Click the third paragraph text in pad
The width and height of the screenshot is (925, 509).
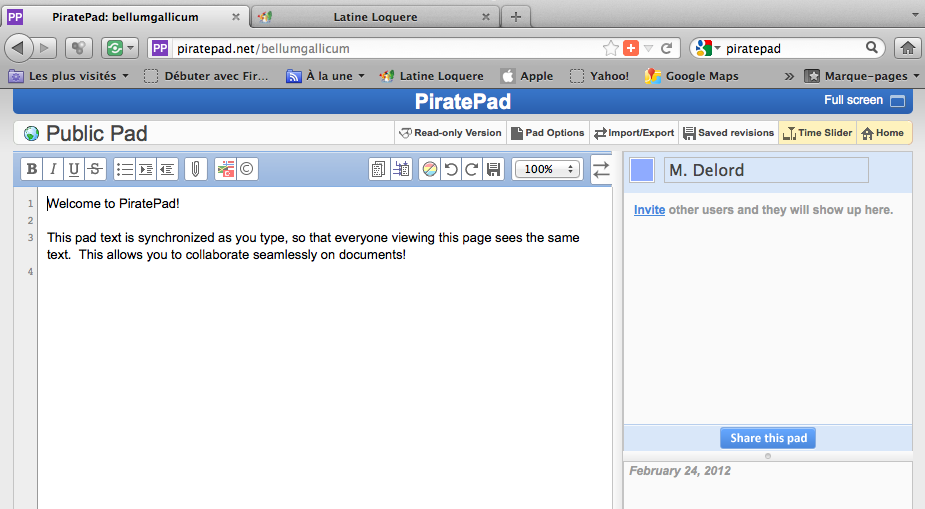pyautogui.click(x=313, y=246)
